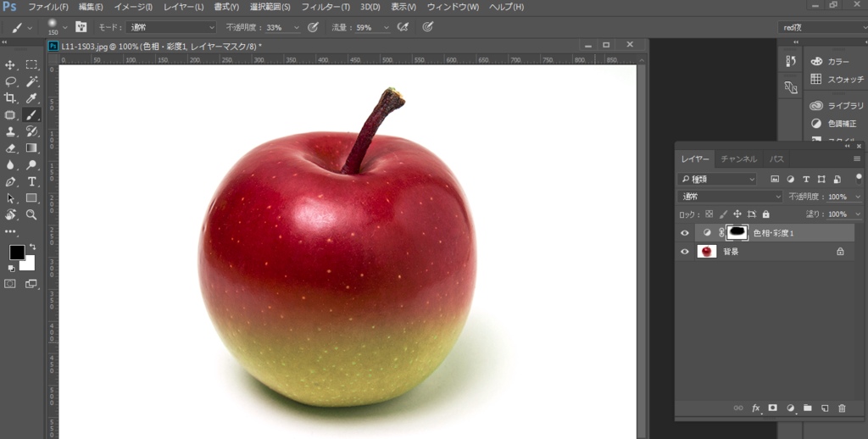Image resolution: width=868 pixels, height=439 pixels.
Task: Select the Rectangle shape tool
Action: tap(31, 198)
